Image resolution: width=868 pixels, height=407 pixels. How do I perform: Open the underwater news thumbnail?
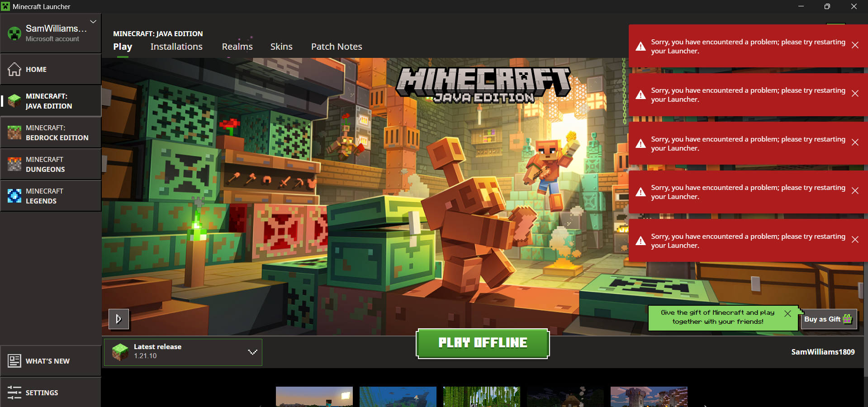(398, 397)
